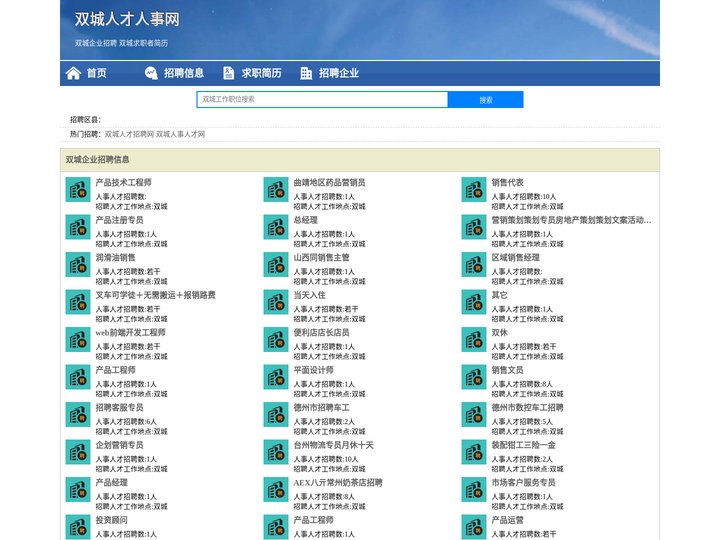The width and height of the screenshot is (720, 540).
Task: Click job icon next to 产品技术工程师
Action: (x=78, y=190)
